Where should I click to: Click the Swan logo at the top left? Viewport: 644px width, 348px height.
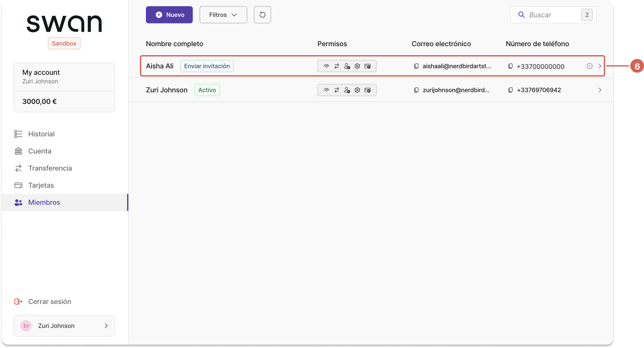tap(64, 24)
